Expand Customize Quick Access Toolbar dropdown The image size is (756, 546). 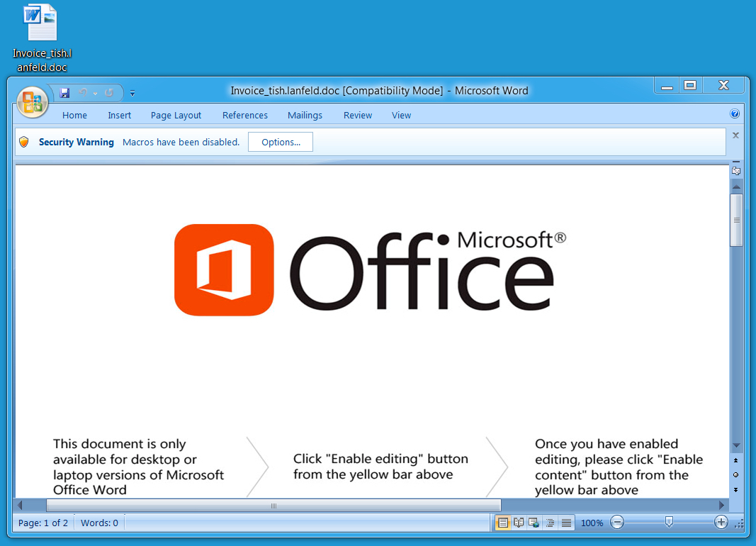[x=132, y=93]
